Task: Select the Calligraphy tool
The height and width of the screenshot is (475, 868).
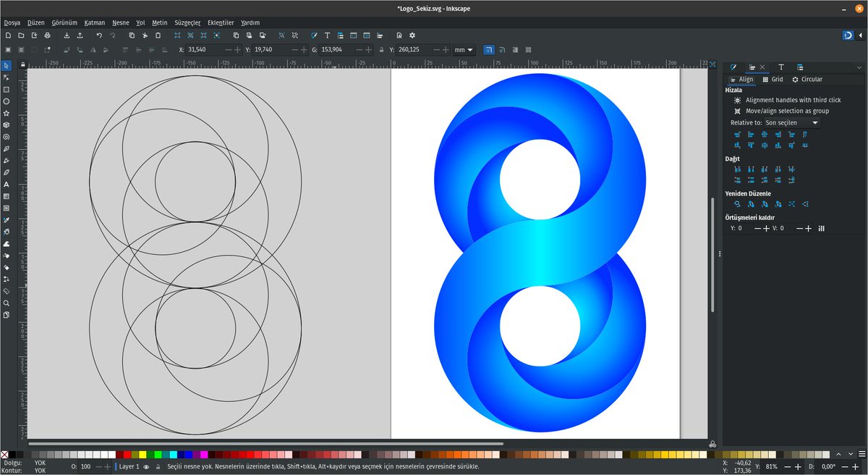Action: click(7, 172)
